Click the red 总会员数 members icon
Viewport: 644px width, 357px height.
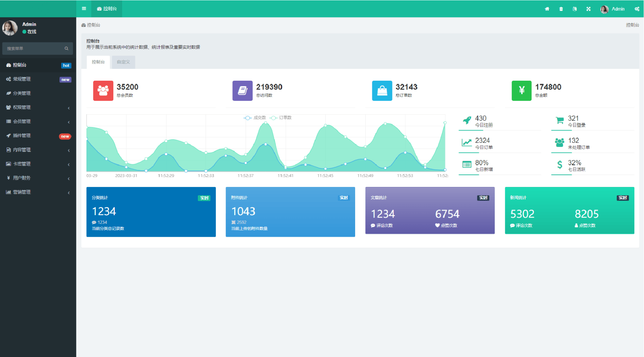(103, 90)
